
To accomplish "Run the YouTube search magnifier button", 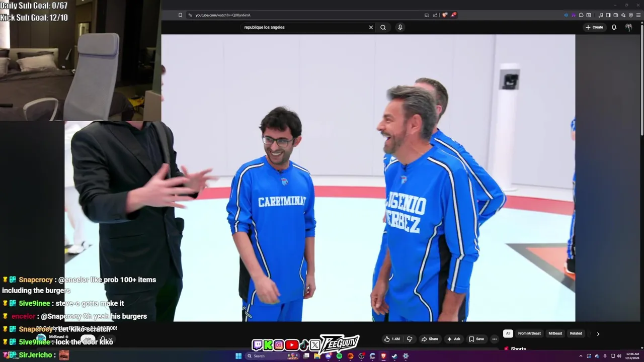I will [x=383, y=27].
